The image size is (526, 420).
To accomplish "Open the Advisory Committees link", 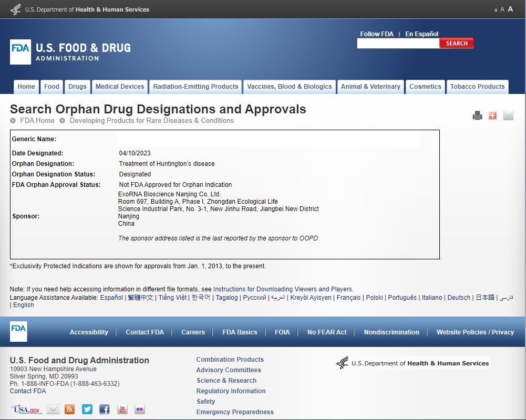I will tap(229, 370).
